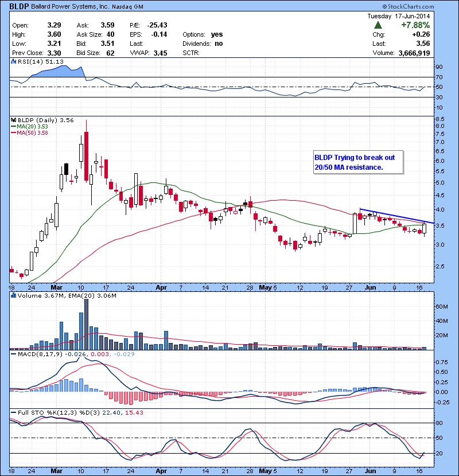Click the 'BLDP (Daily) 3.56' chart legend
This screenshot has height=476, width=459.
(45, 120)
